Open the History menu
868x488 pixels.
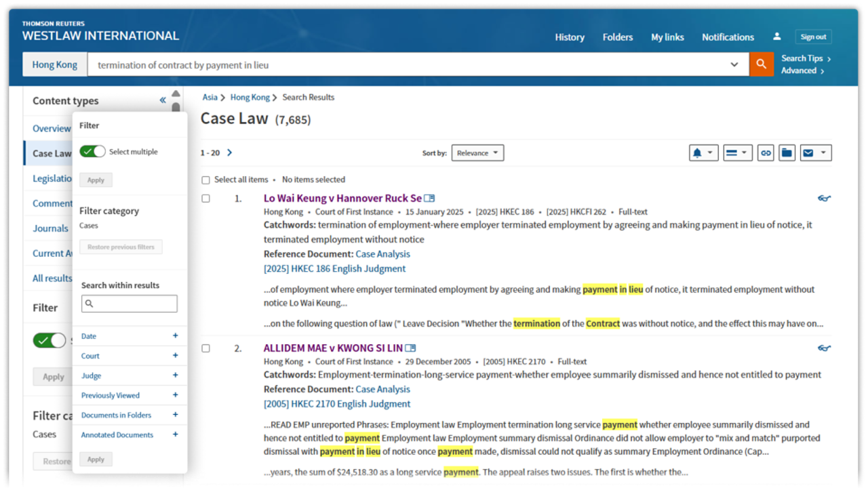[569, 37]
